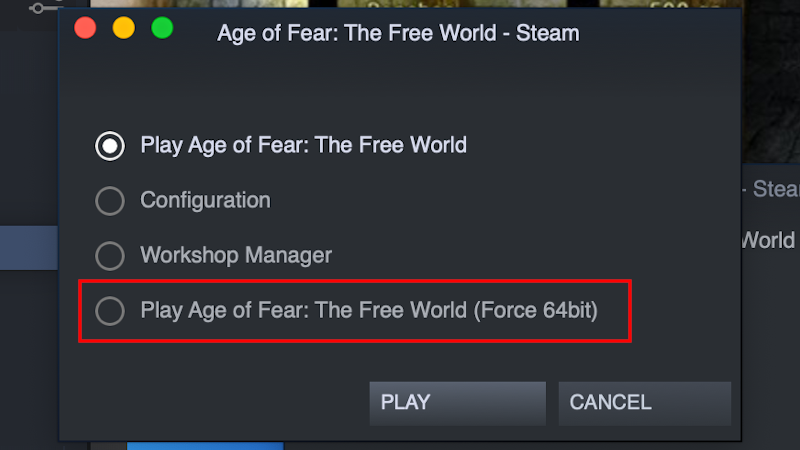Click the green zoom window button
The width and height of the screenshot is (800, 450).
click(162, 28)
